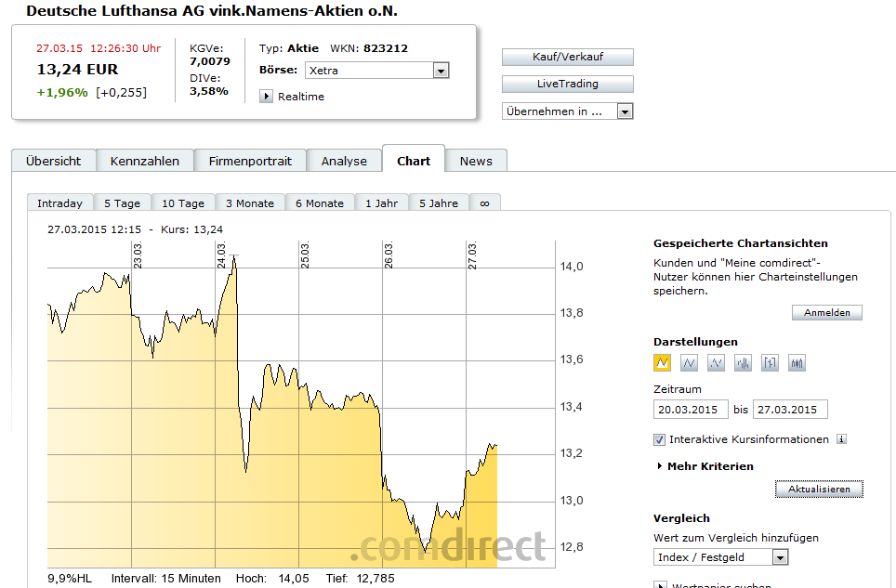Click the Realtime play arrow icon
Screen dimensions: 896x588
[x=266, y=97]
